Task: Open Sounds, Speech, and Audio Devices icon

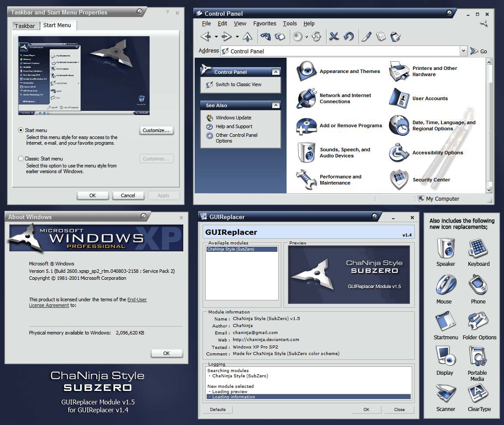Action: coord(306,152)
